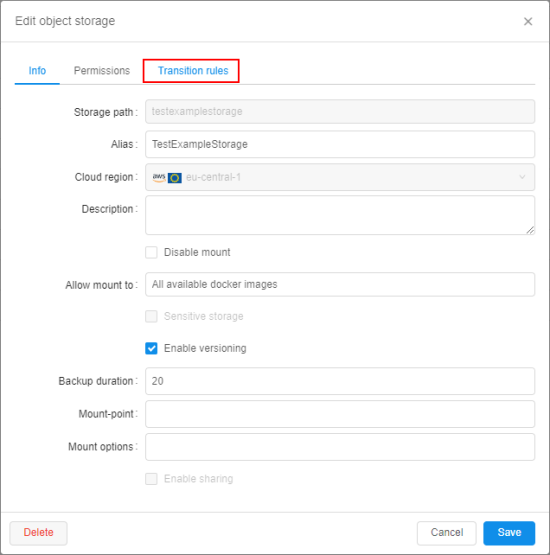Switch to the Permissions tab
This screenshot has height=555, width=550.
(x=102, y=71)
